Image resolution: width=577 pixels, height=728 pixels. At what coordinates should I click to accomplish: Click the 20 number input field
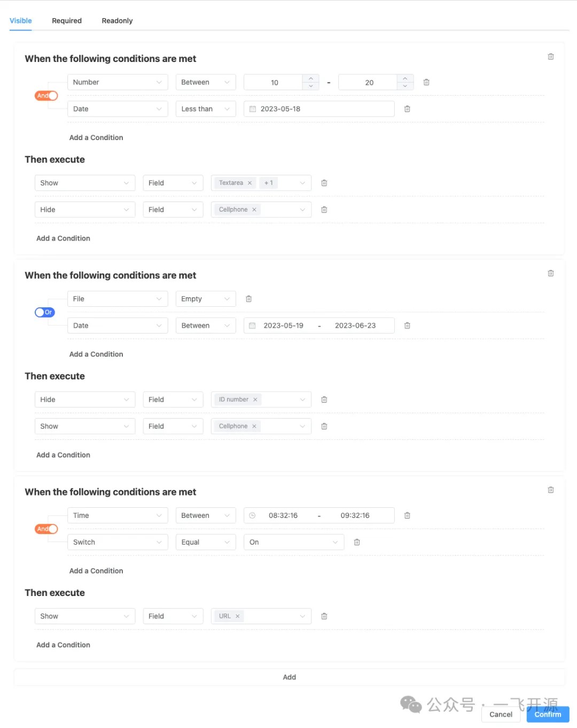click(369, 82)
